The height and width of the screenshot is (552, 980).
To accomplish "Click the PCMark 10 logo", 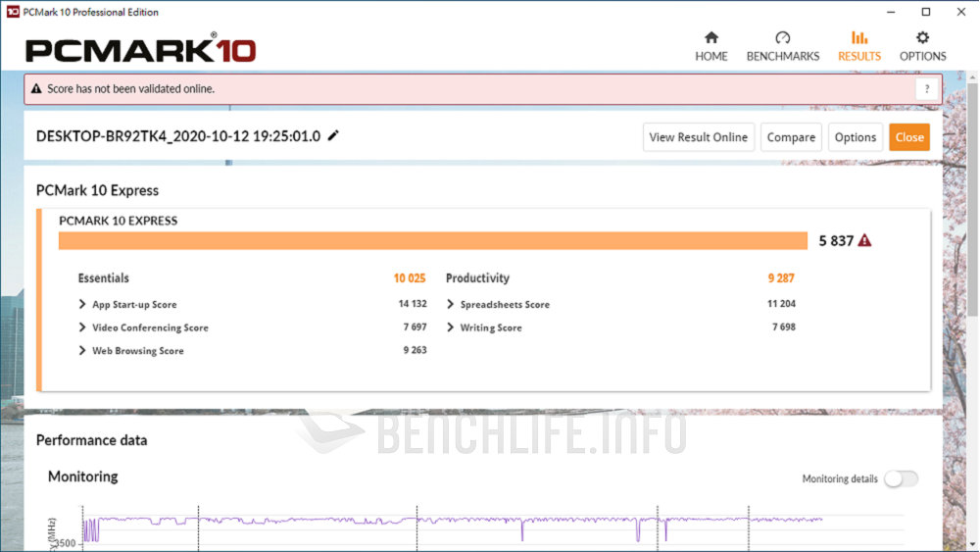I will click(140, 49).
